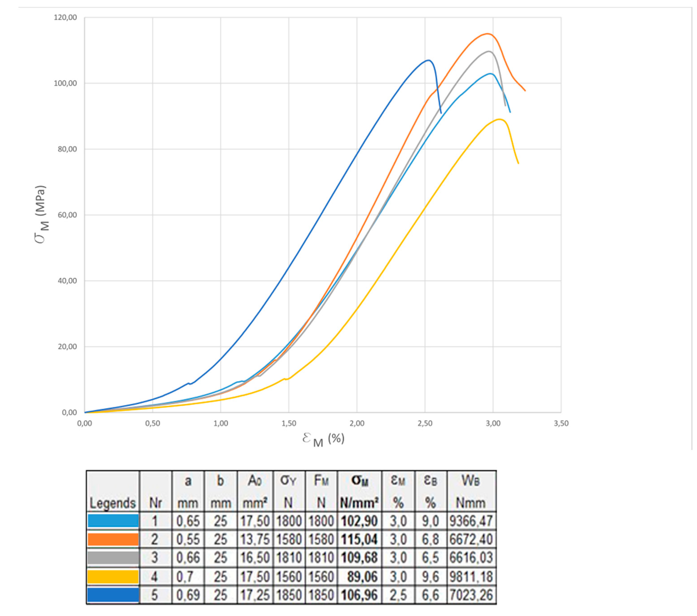Click the 3,50 x-axis tick label
Screen dimensions: 697x616
pos(561,424)
